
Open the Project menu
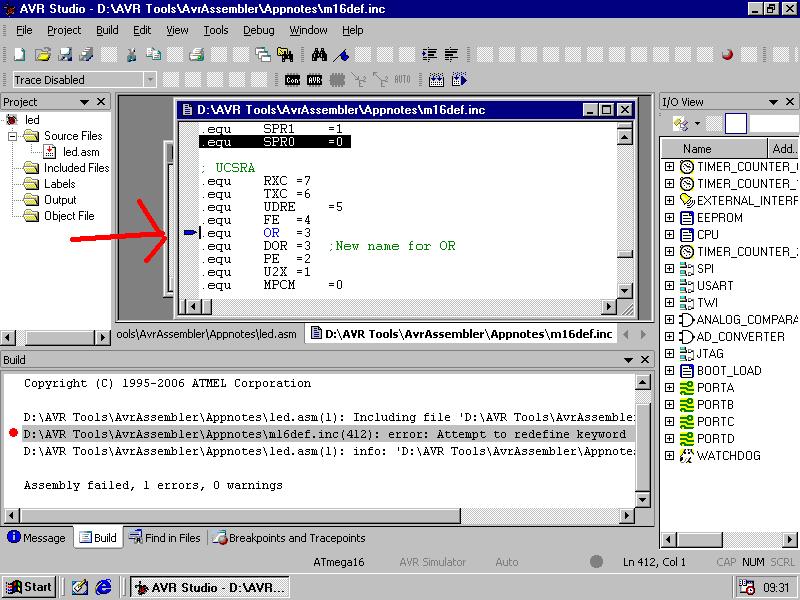[x=64, y=31]
